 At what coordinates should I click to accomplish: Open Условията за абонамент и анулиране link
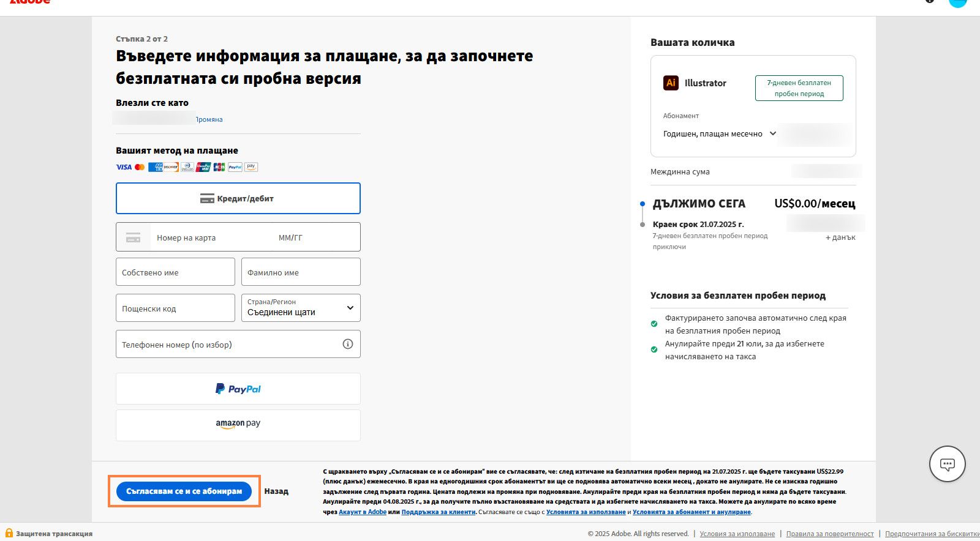coord(692,512)
